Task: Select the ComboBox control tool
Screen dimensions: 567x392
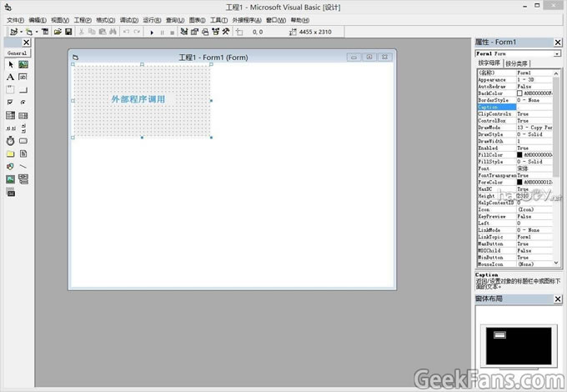Action: click(x=11, y=115)
